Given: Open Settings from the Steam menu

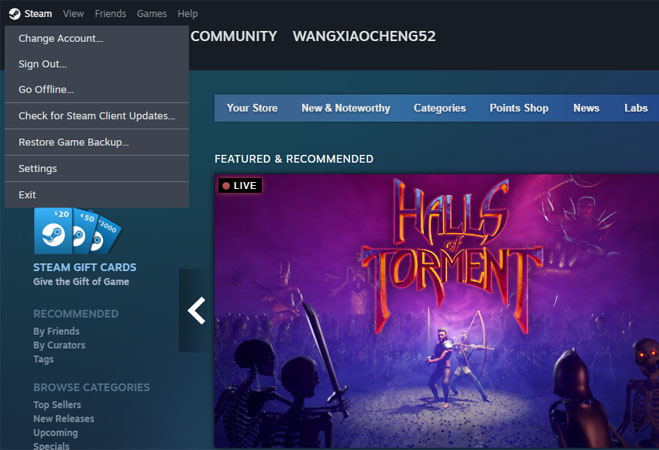Looking at the screenshot, I should click(x=97, y=168).
